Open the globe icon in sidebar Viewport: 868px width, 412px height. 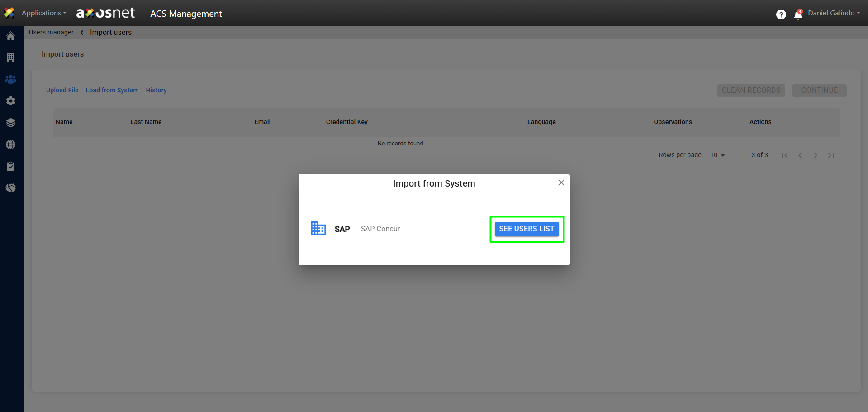[11, 144]
